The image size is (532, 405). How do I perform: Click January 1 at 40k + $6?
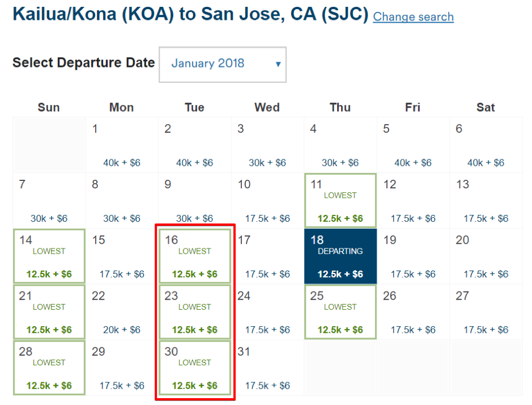click(121, 145)
